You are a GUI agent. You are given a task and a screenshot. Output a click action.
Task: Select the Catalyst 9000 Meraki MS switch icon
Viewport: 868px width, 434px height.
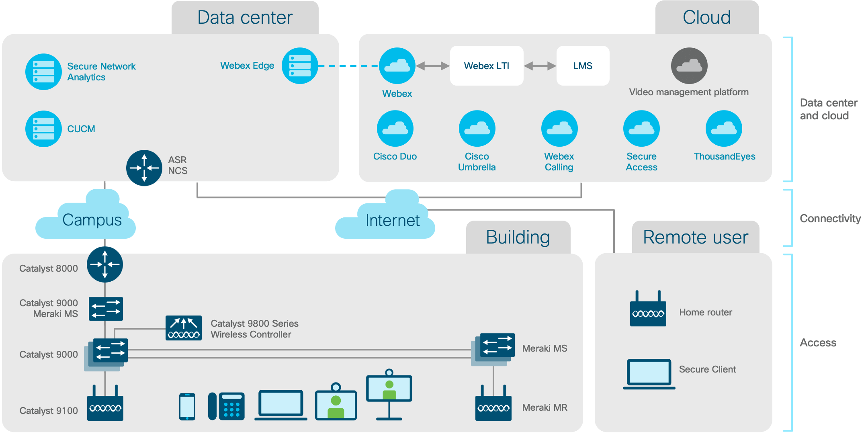106,309
